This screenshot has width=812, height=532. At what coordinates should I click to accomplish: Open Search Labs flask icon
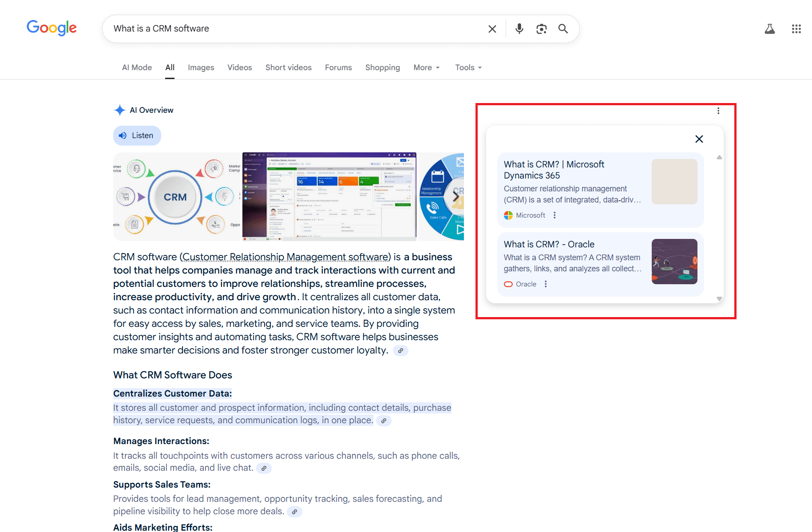point(769,29)
